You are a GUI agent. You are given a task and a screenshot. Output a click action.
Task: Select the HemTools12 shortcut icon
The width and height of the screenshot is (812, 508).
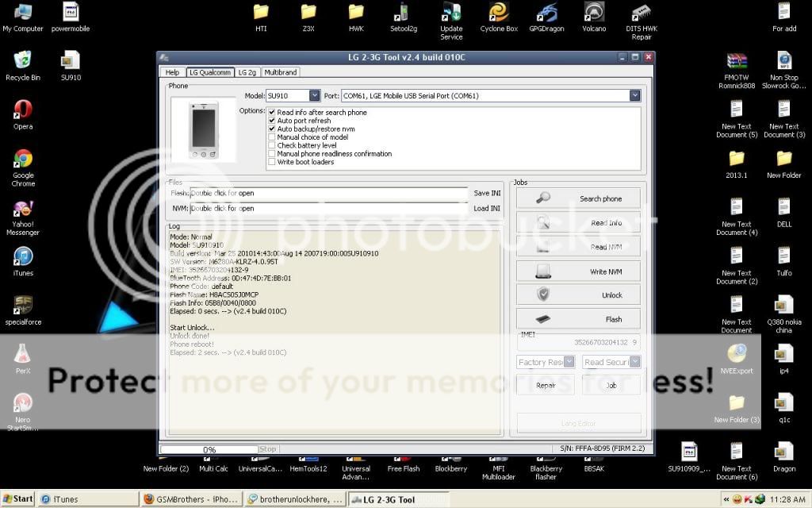308,464
